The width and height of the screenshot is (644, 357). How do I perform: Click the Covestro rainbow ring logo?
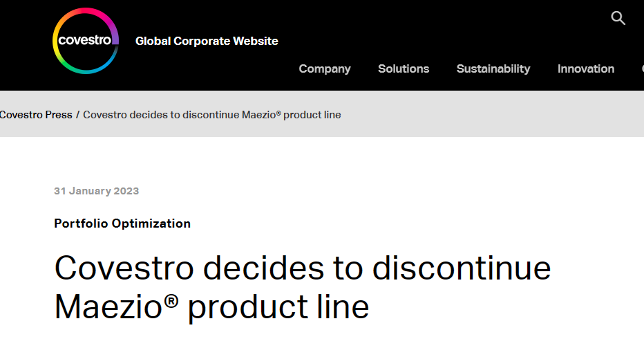click(x=86, y=41)
